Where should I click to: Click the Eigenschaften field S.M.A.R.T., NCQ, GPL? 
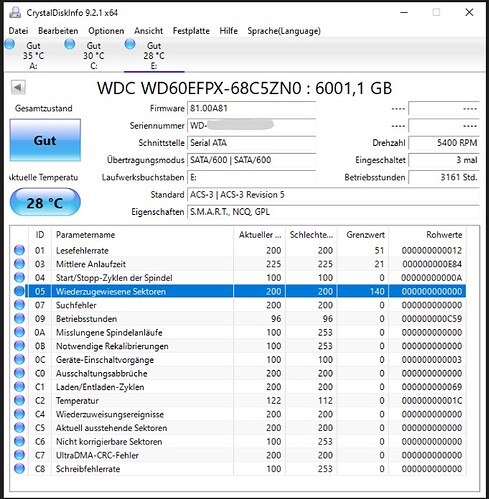point(333,212)
